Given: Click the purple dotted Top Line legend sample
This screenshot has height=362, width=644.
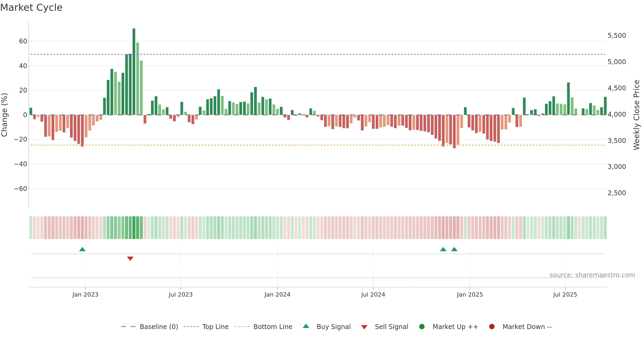Looking at the screenshot, I should point(191,327).
